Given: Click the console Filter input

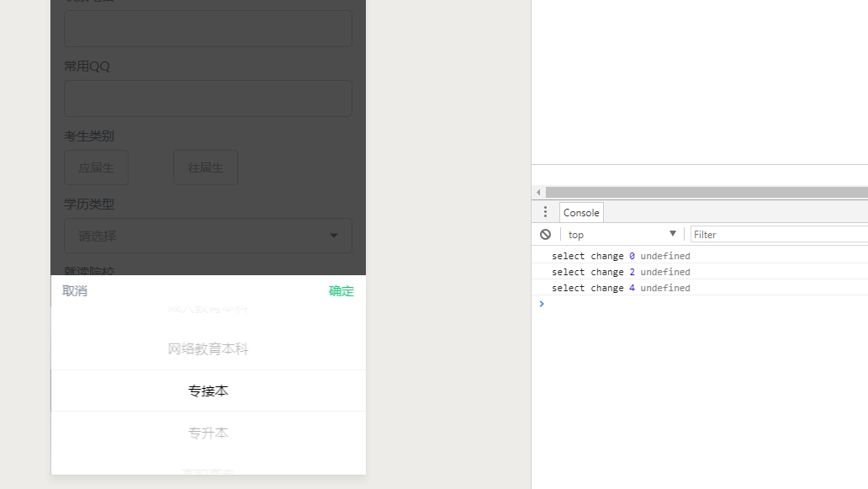Looking at the screenshot, I should pyautogui.click(x=780, y=234).
